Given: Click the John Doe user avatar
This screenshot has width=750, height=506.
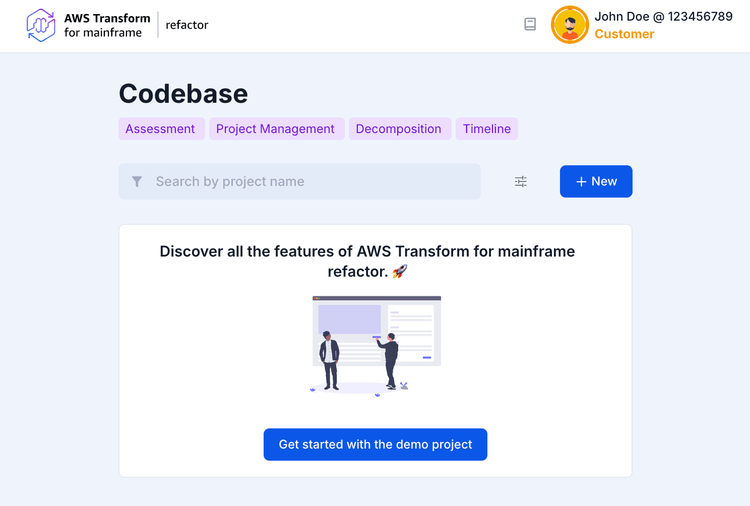Looking at the screenshot, I should pyautogui.click(x=570, y=25).
